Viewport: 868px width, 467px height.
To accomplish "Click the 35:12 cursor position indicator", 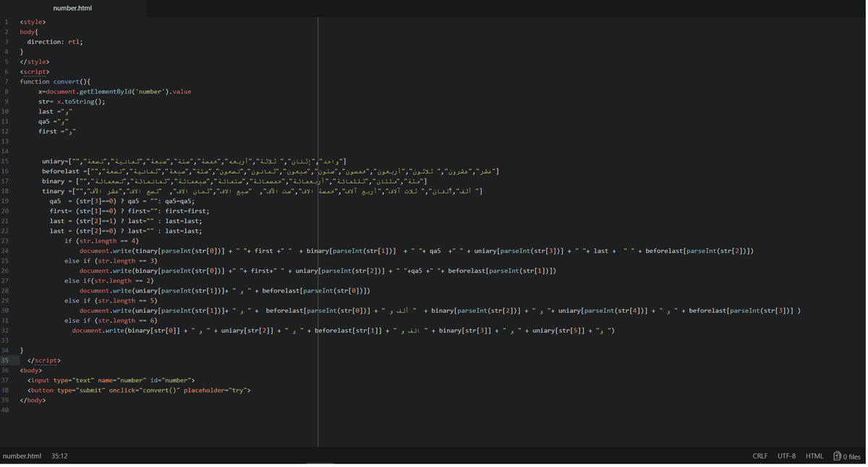I will 59,456.
